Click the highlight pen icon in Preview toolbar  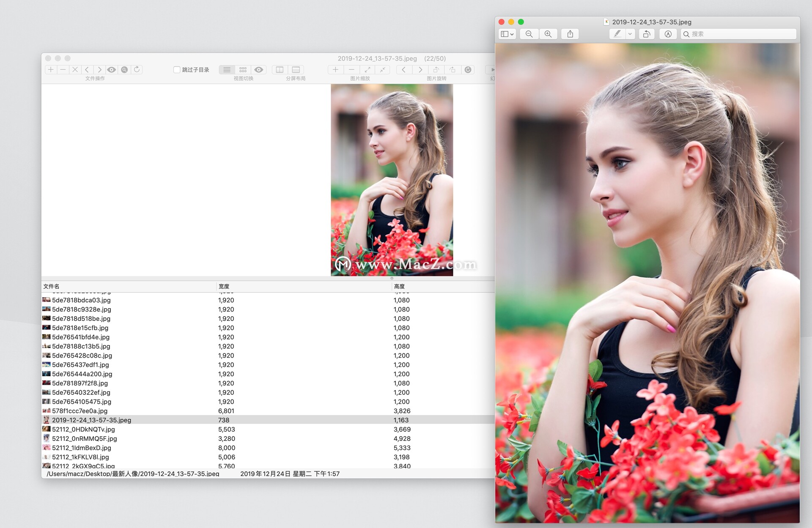tap(617, 34)
